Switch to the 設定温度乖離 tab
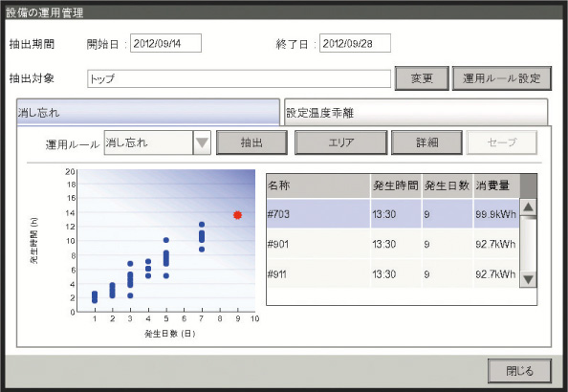 tap(416, 112)
